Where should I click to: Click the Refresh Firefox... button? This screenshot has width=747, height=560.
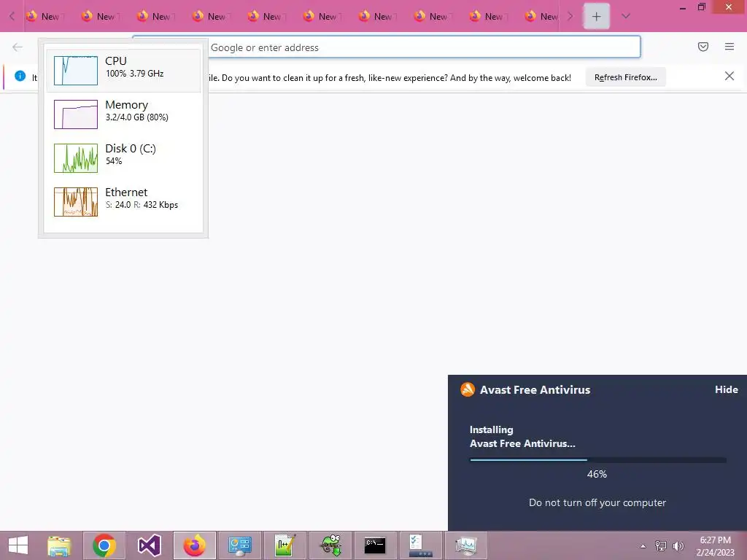[x=625, y=77]
